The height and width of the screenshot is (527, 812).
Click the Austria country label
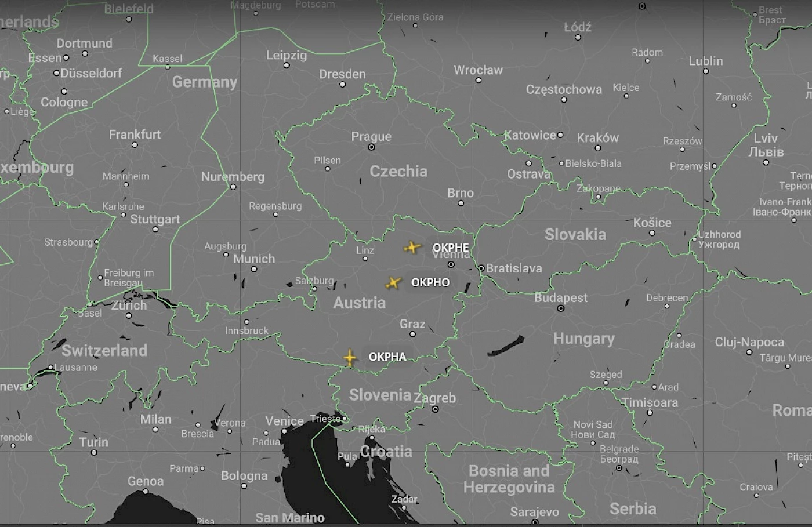pos(359,303)
